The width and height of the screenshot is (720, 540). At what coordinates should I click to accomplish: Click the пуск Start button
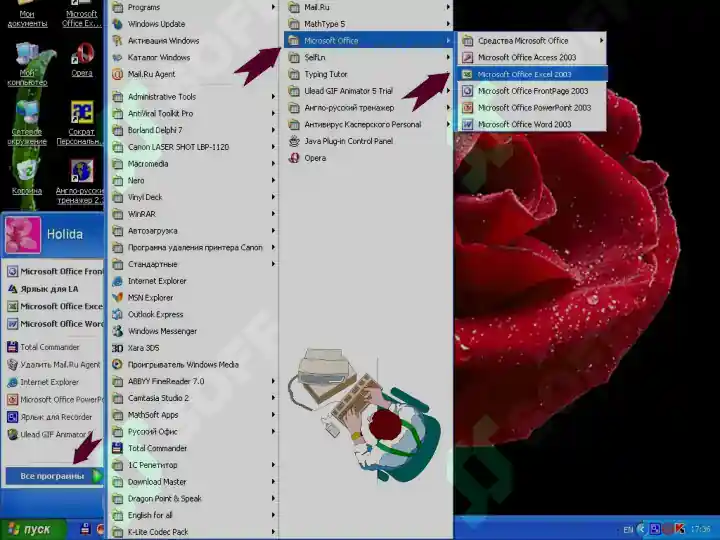point(32,529)
